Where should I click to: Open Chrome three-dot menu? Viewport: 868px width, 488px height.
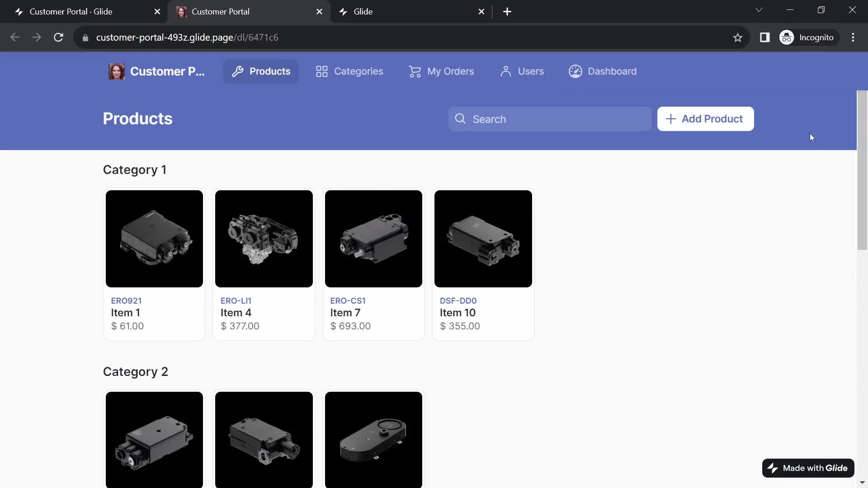click(x=853, y=38)
